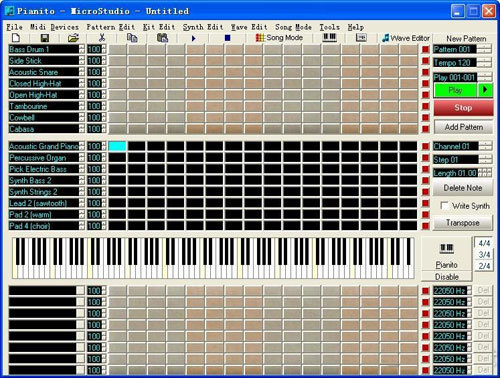Adjust Acoustic Snare volume 100 stepper
Viewport: 500px width, 378px height.
pyautogui.click(x=104, y=72)
